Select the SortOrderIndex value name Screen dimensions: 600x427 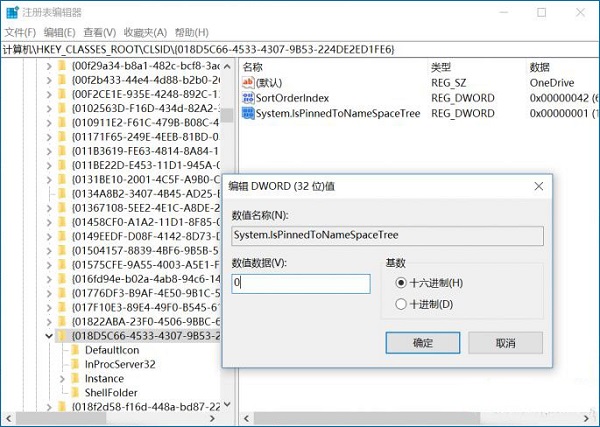point(292,98)
